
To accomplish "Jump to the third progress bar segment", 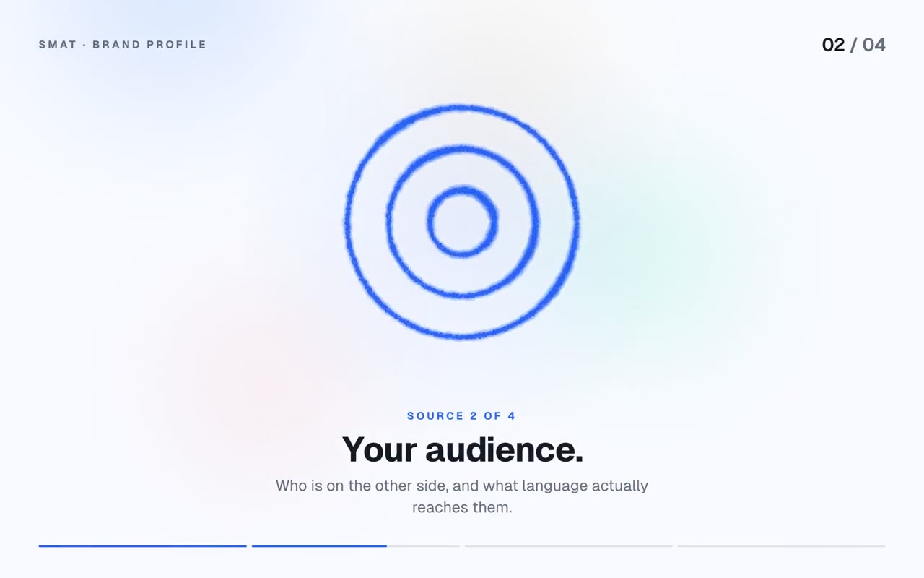I will click(x=568, y=546).
